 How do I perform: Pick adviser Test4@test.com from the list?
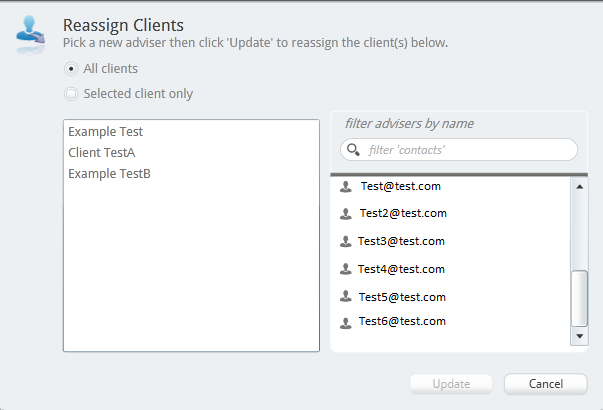[401, 269]
